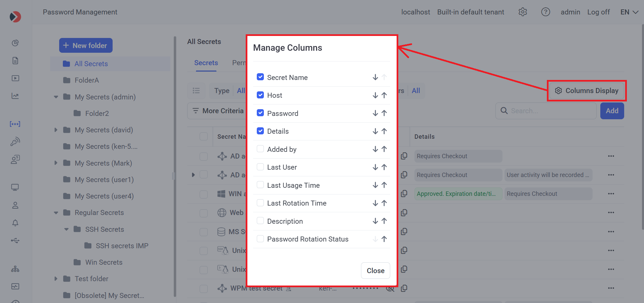Open Password Management sidebar icon
644x303 pixels.
pos(15,124)
